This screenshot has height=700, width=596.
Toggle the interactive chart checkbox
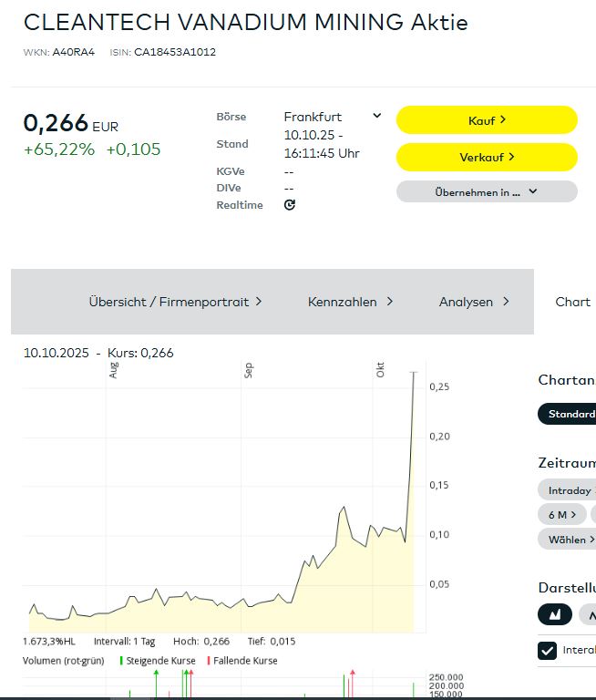point(548,650)
